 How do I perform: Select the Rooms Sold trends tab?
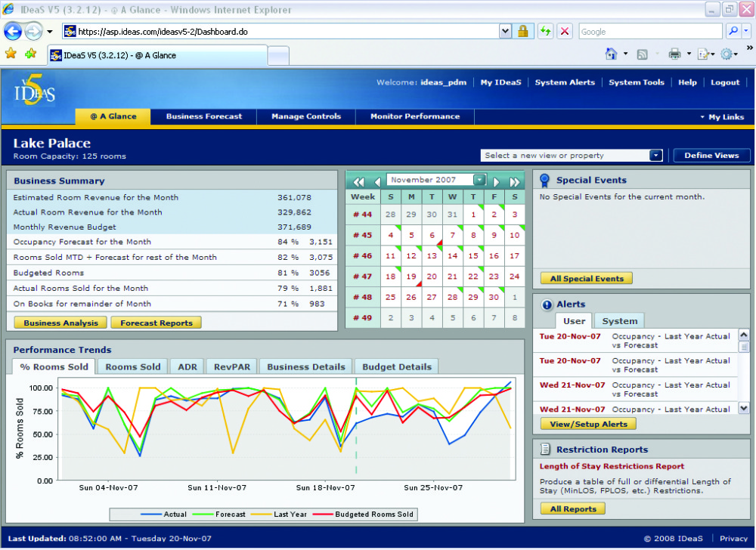[132, 367]
